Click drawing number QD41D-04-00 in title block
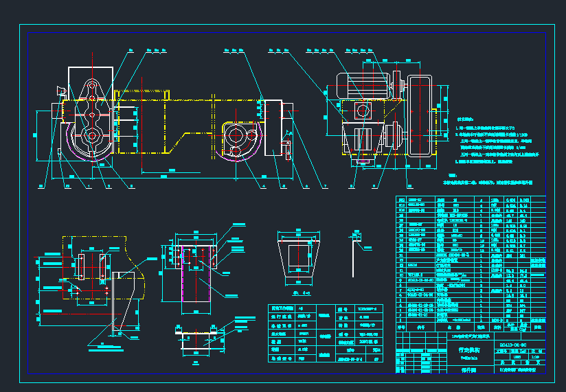 [512, 343]
